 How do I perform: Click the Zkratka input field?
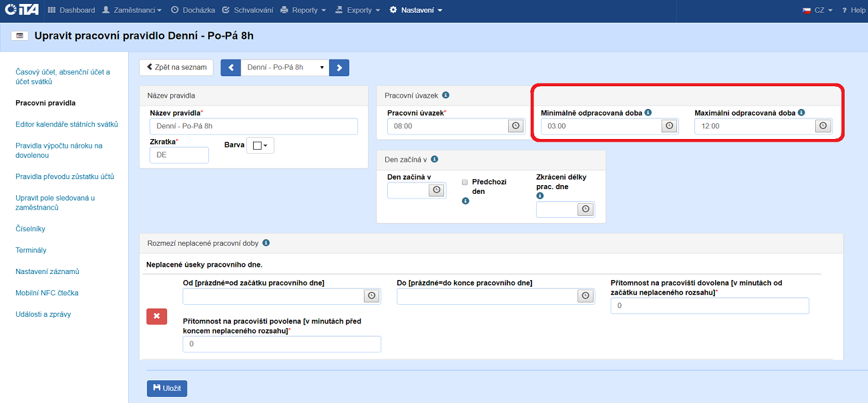(x=179, y=155)
